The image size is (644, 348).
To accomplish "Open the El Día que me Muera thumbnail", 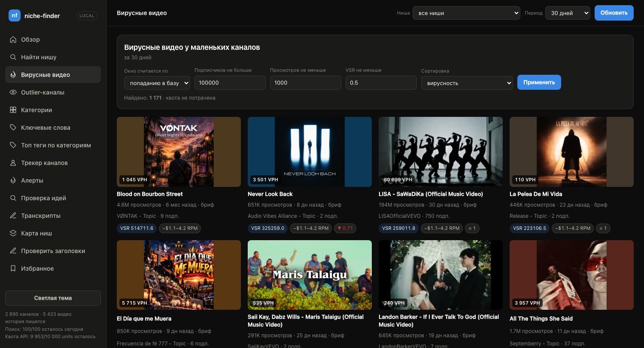I will [179, 275].
